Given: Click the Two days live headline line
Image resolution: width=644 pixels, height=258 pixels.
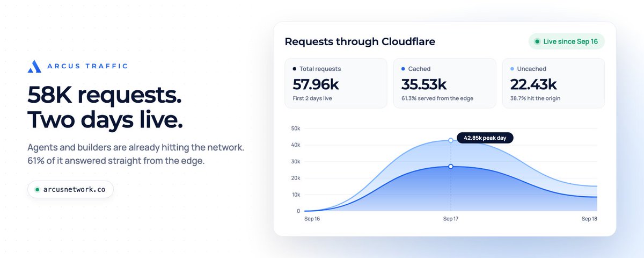Looking at the screenshot, I should click(x=105, y=119).
